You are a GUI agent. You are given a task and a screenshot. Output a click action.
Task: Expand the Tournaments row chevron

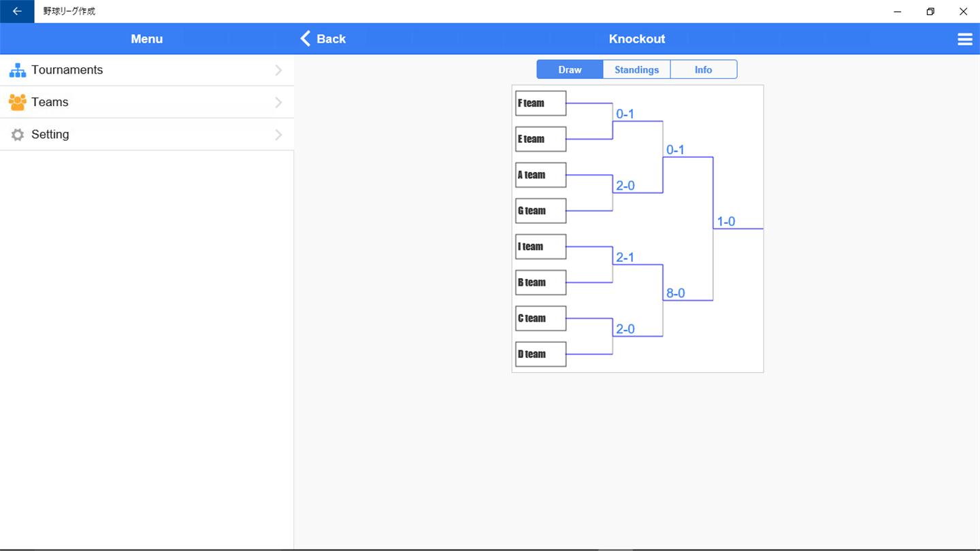[x=278, y=70]
